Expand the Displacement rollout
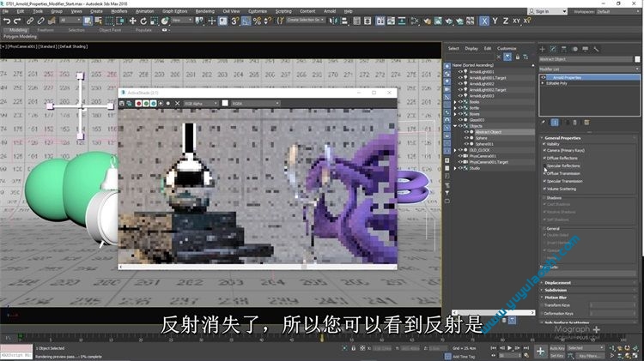 pyautogui.click(x=558, y=283)
